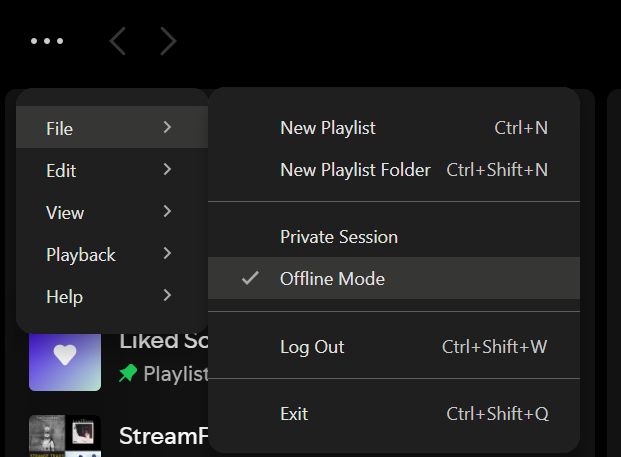
Task: Open the Playback submenu
Action: pyautogui.click(x=81, y=255)
